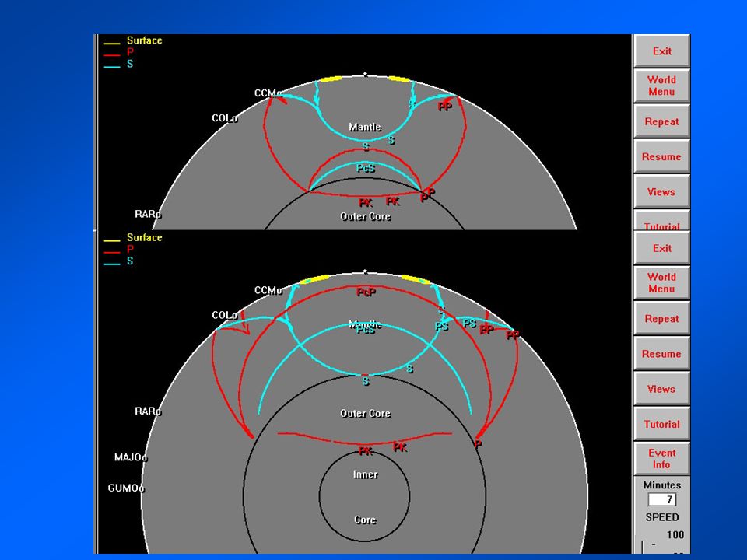The image size is (747, 560).
Task: Click Resume in the upper panel
Action: [x=661, y=156]
